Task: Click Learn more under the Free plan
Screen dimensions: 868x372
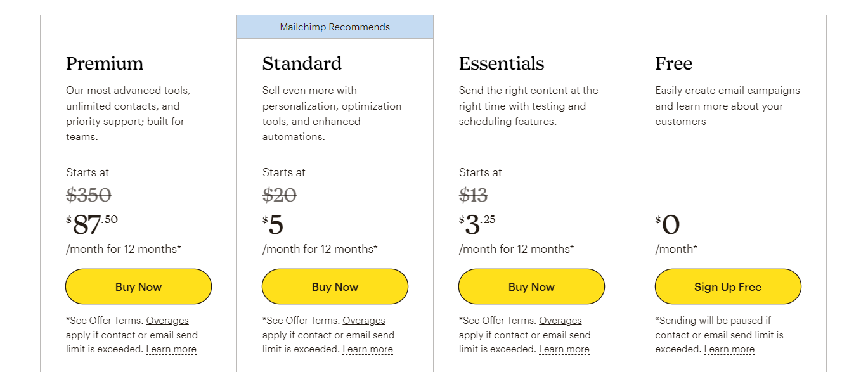Action: [729, 349]
